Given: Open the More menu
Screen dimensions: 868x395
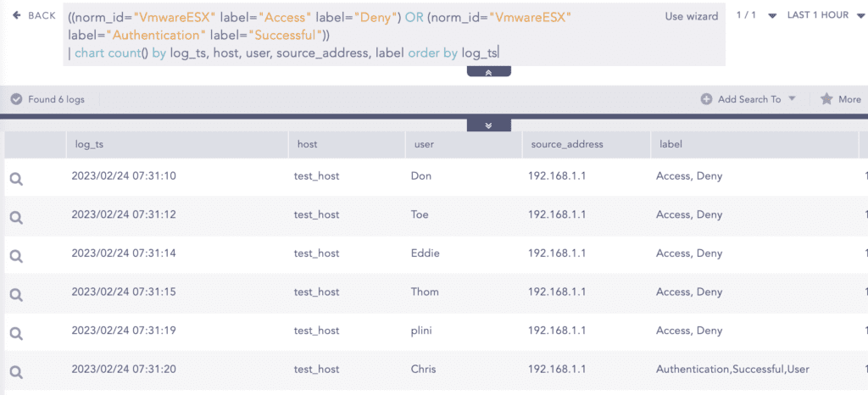Looking at the screenshot, I should [849, 99].
